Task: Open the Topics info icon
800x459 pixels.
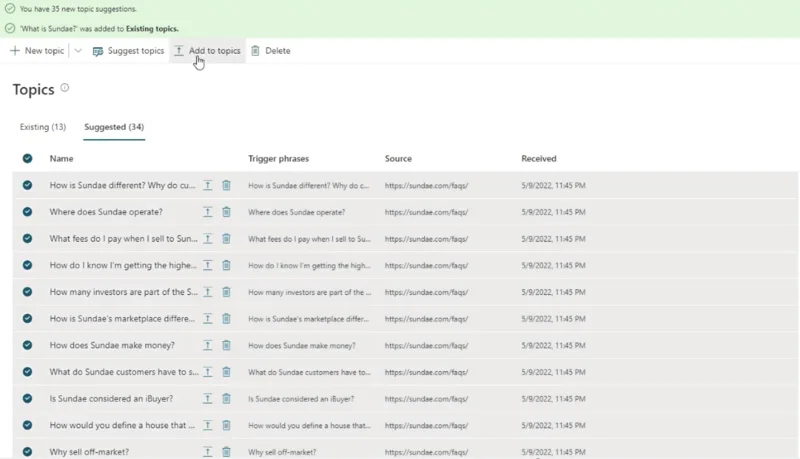Action: 65,88
